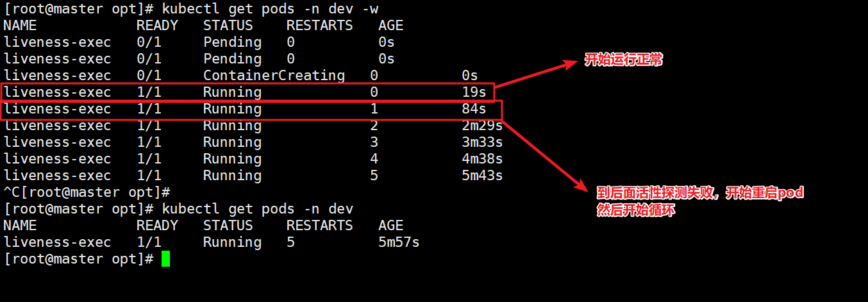Viewport: 868px width, 302px height.
Task: Click "liveness-exec" in the ContainerCreating row
Action: (57, 76)
